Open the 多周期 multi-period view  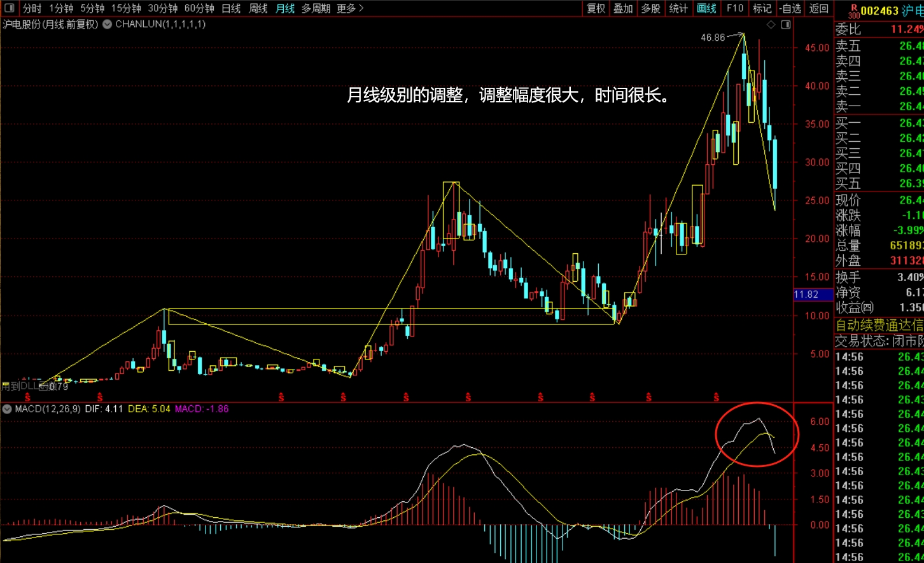coord(316,8)
